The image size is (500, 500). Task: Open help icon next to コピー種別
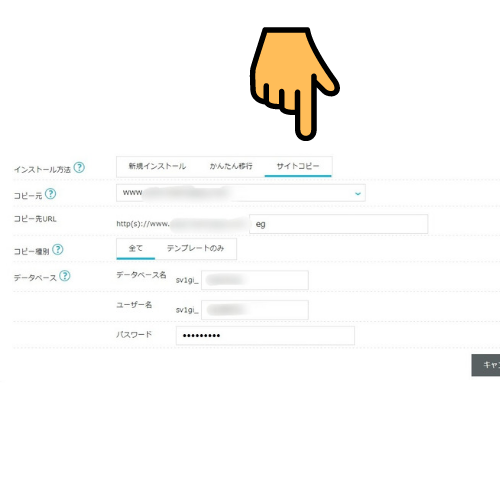tap(58, 249)
